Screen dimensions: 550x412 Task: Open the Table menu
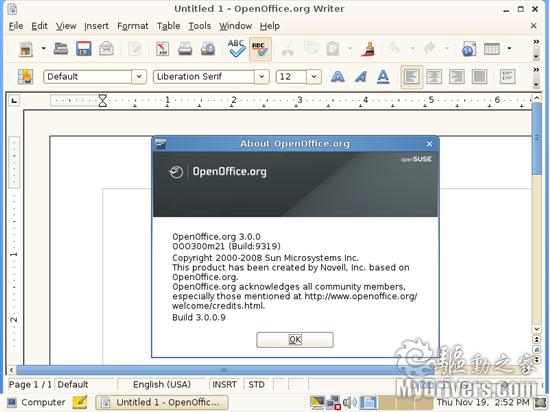pyautogui.click(x=168, y=26)
